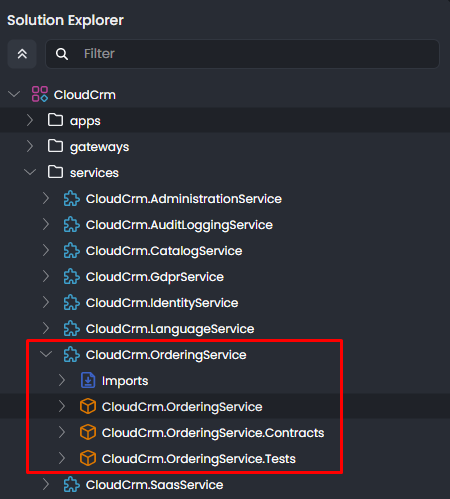Click the gateways folder icon
This screenshot has height=499, width=450.
55,146
